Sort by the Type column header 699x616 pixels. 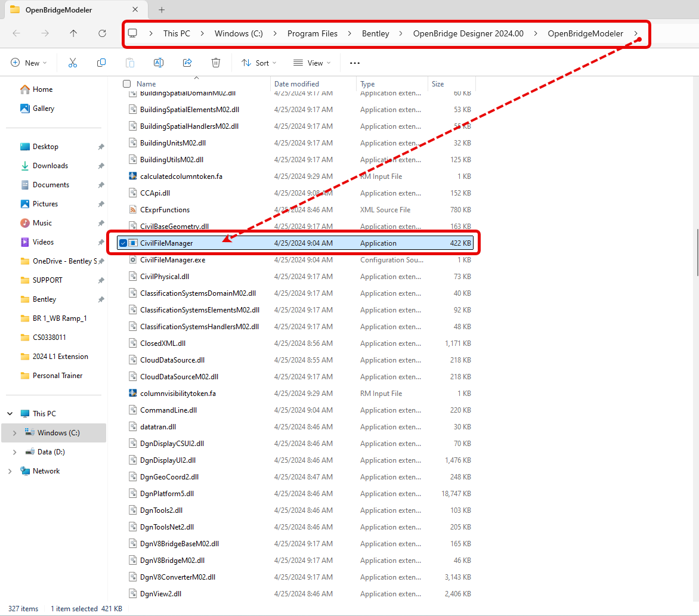click(367, 84)
